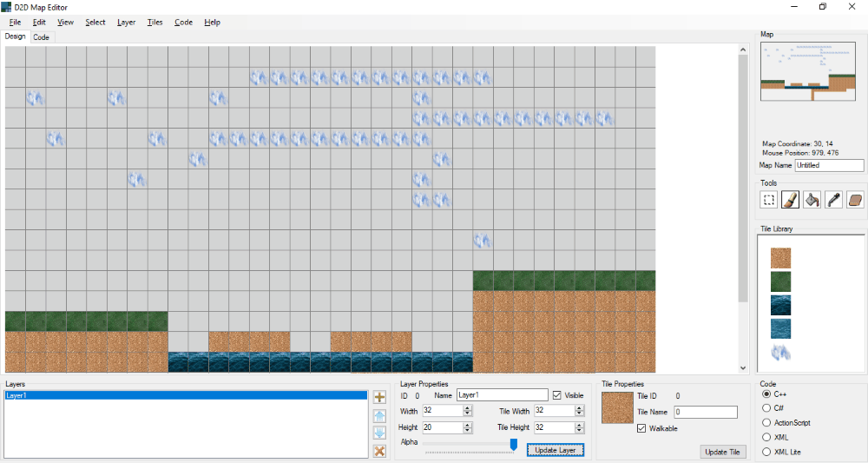Screen dimensions: 868x463
Task: Open the View menu
Action: click(x=65, y=23)
